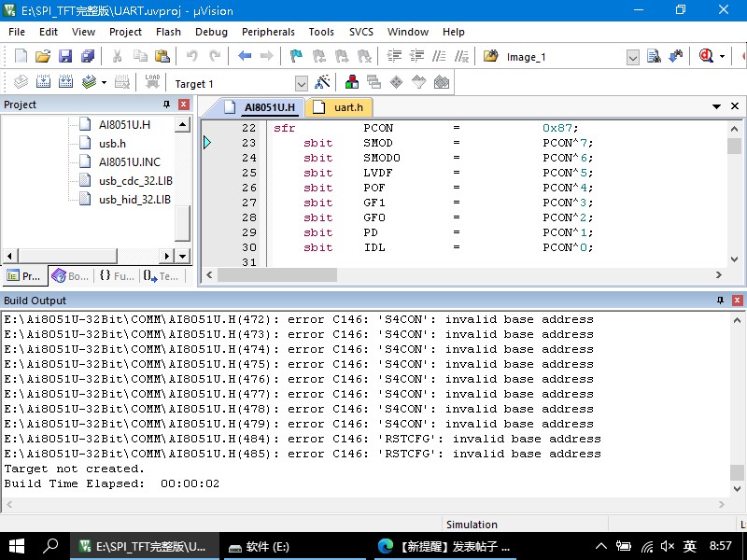
Task: Click the Pack Installer icon
Action: 442,82
